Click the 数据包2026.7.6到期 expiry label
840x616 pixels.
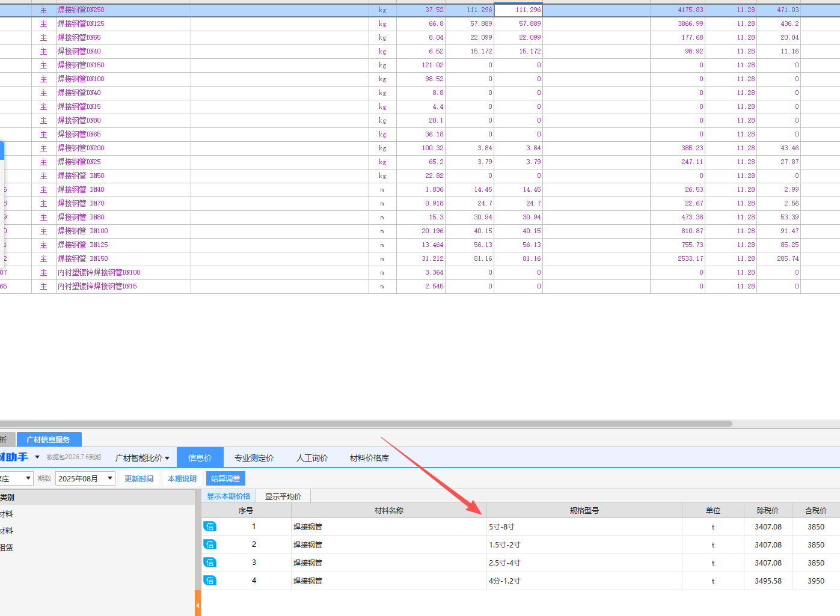[74, 457]
